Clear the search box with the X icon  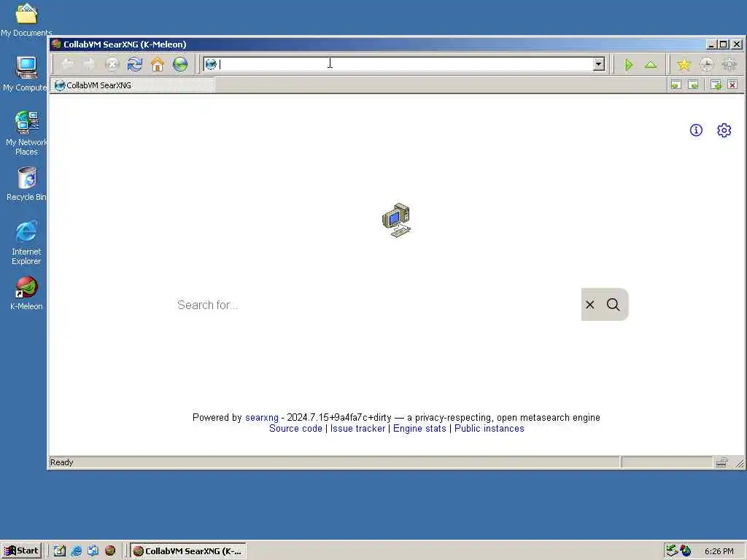[589, 304]
